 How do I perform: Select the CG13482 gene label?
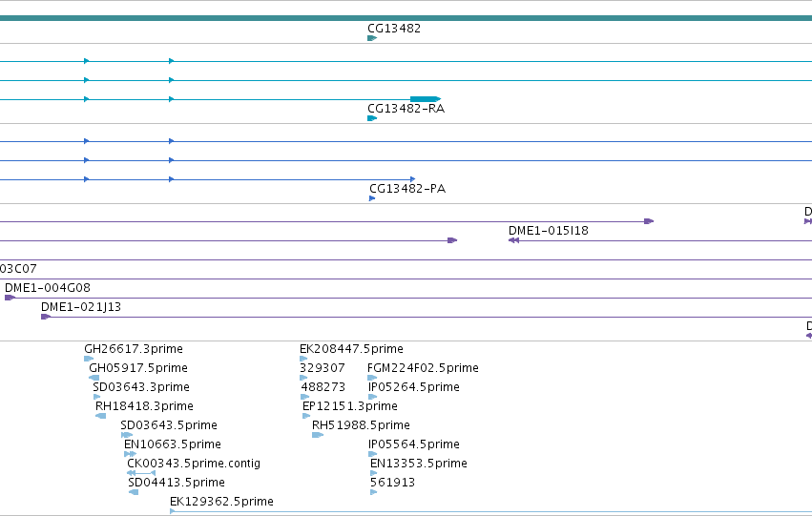393,29
